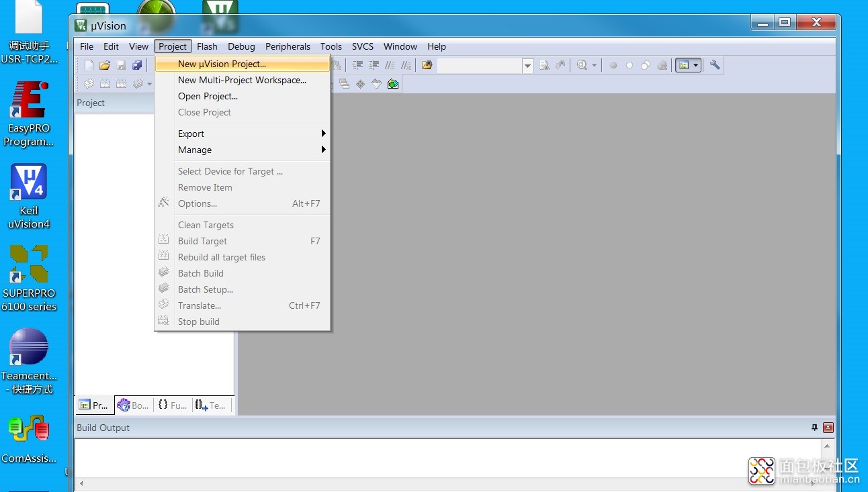Switch to the Functions (Fu...) panel tab

point(173,405)
